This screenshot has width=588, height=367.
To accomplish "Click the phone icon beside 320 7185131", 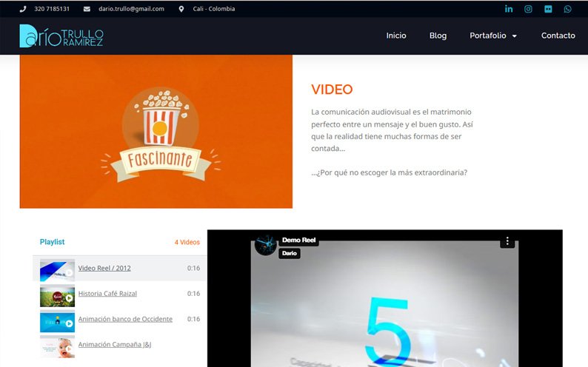I will pyautogui.click(x=23, y=9).
